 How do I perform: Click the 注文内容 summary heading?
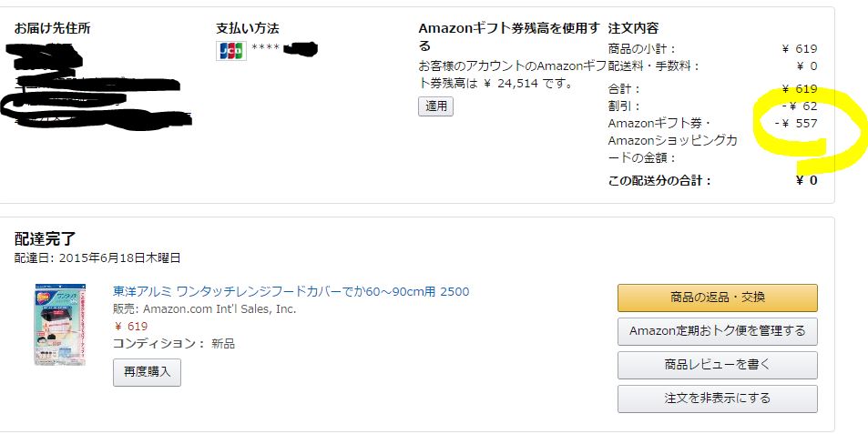633,28
